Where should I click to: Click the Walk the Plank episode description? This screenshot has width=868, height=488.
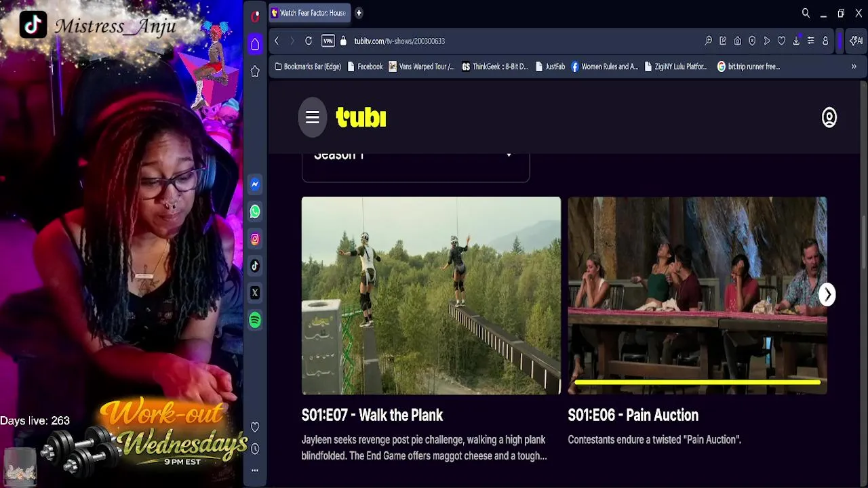click(x=425, y=448)
